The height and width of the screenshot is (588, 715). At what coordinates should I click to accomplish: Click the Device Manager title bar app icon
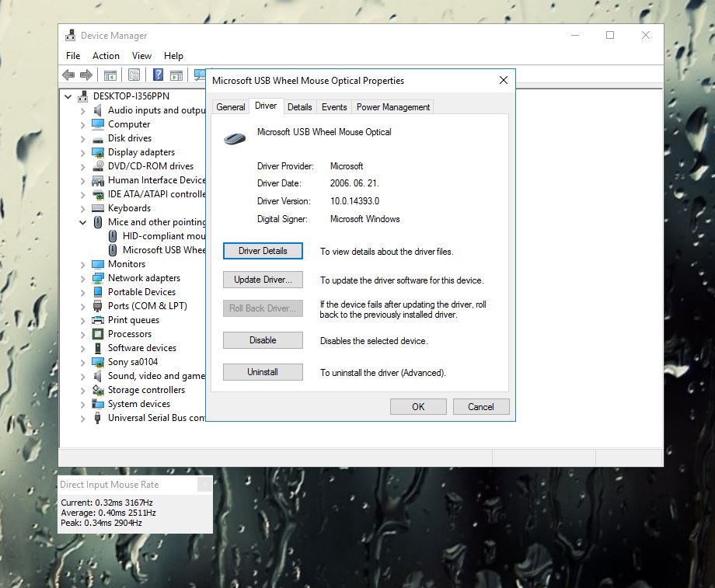(70, 35)
